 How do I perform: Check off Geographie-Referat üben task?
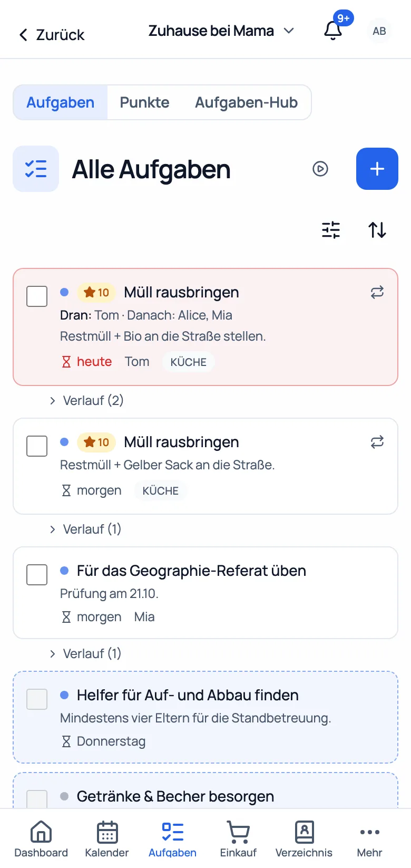click(37, 575)
